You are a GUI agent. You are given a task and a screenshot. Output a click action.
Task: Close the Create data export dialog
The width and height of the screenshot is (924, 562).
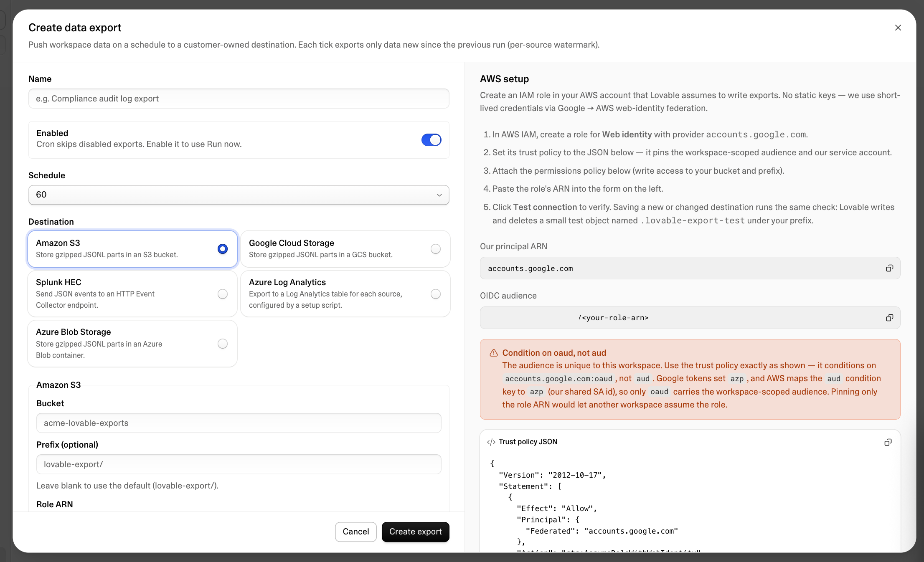coord(898,28)
